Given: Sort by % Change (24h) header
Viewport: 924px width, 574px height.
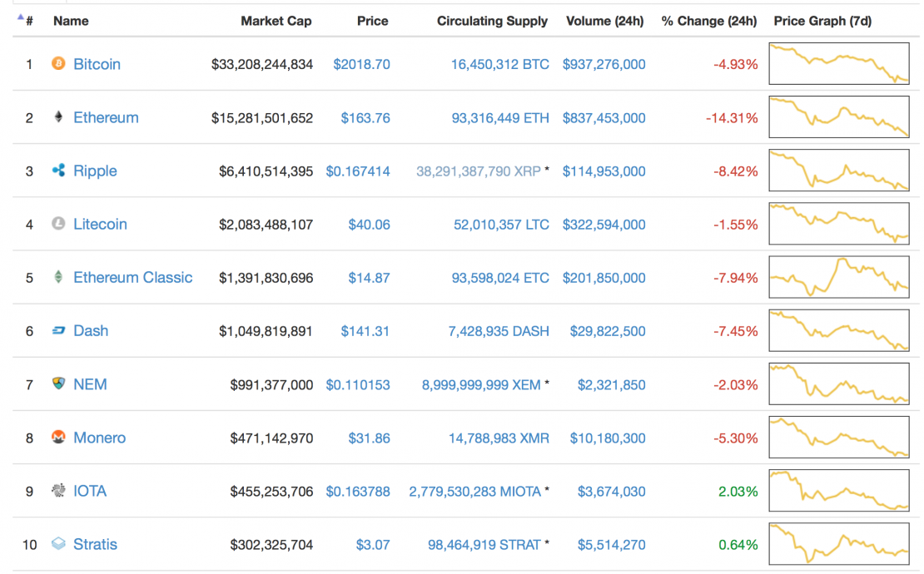Looking at the screenshot, I should tap(708, 21).
